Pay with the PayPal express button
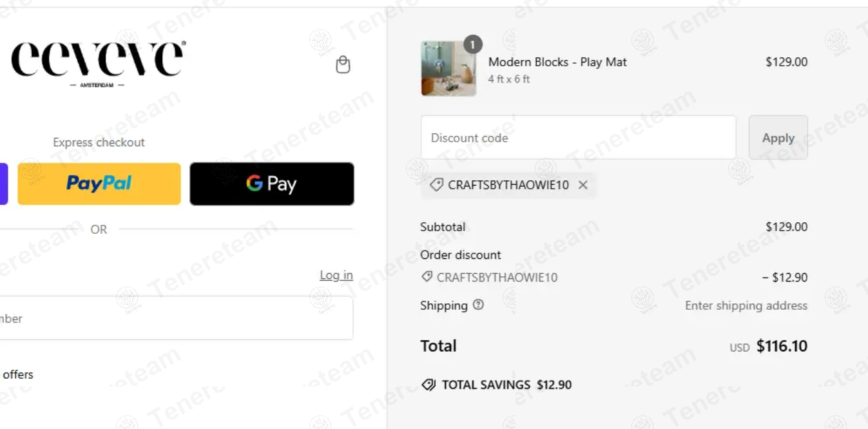The height and width of the screenshot is (429, 868). click(99, 184)
